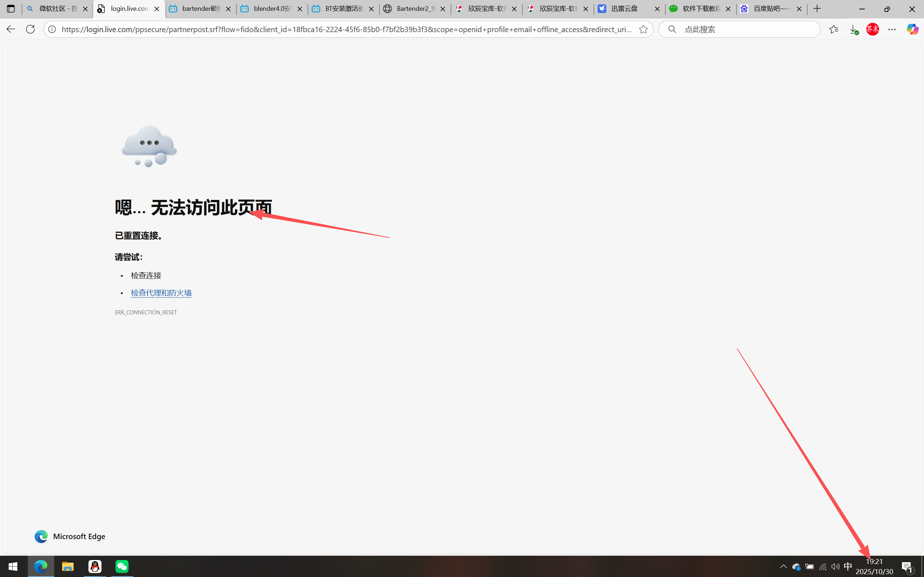
Task: Reload the page with the refresh icon
Action: point(30,29)
